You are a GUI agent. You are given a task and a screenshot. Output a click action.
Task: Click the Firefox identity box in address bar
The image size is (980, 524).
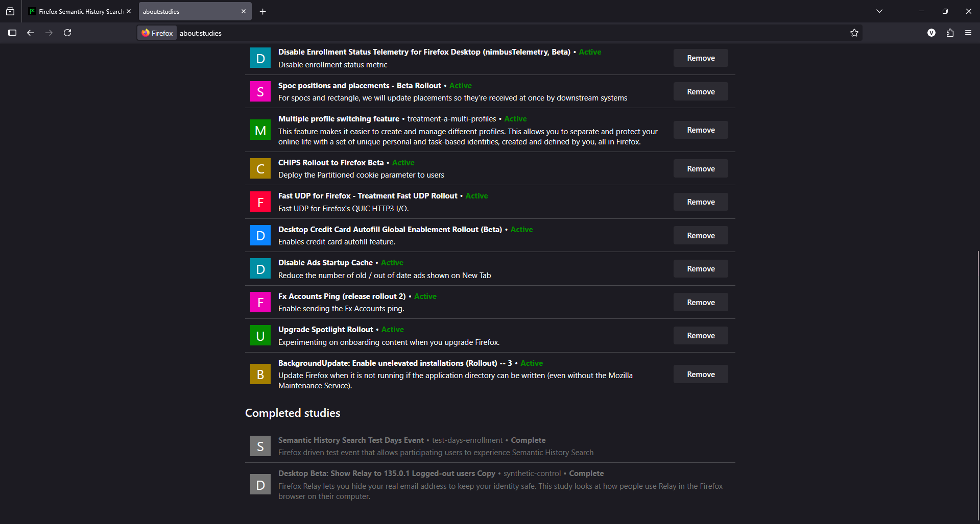click(x=157, y=33)
